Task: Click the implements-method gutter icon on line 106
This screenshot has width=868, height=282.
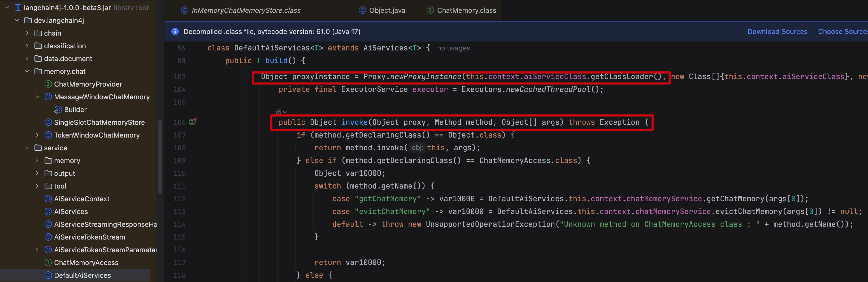Action: (193, 122)
